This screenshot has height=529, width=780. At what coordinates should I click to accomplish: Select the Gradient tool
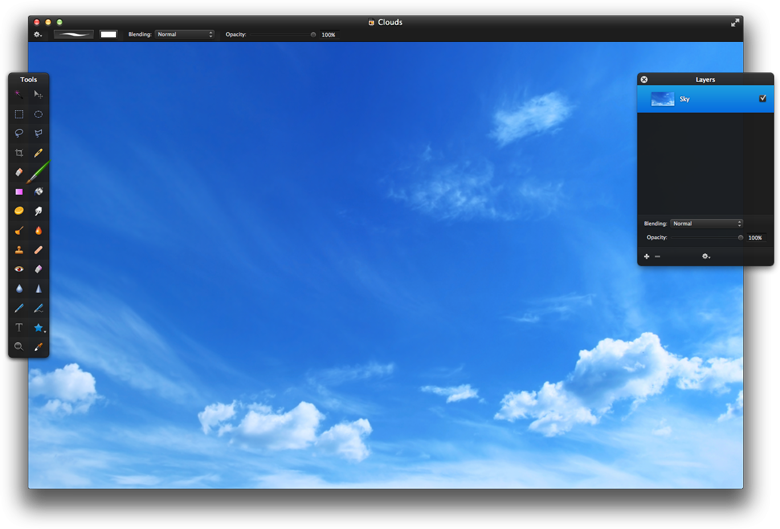point(18,191)
